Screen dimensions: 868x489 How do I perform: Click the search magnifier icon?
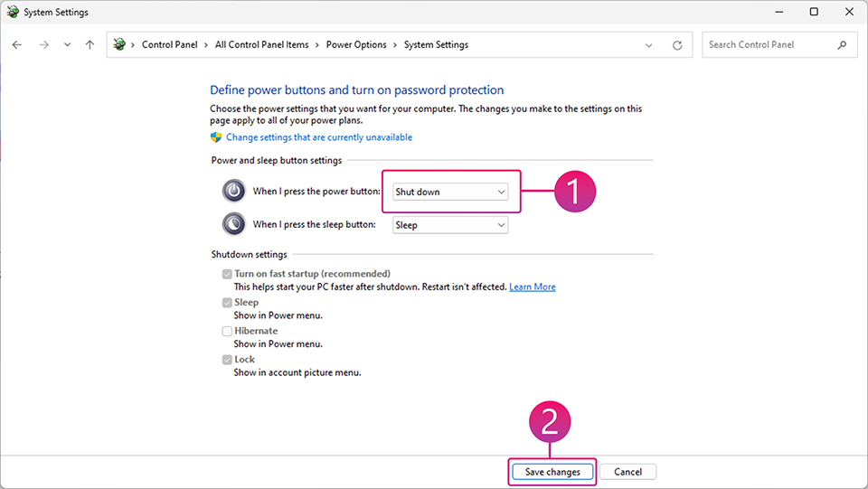click(x=842, y=44)
